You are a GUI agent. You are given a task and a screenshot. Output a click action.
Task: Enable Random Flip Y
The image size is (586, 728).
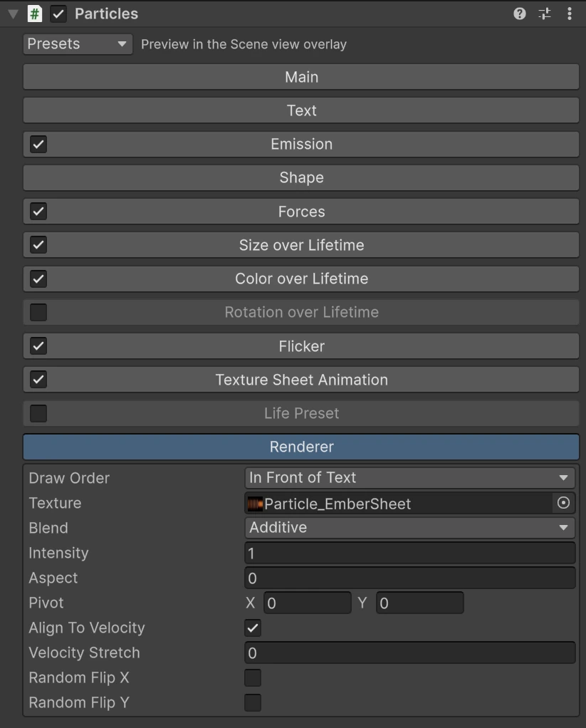pos(253,702)
